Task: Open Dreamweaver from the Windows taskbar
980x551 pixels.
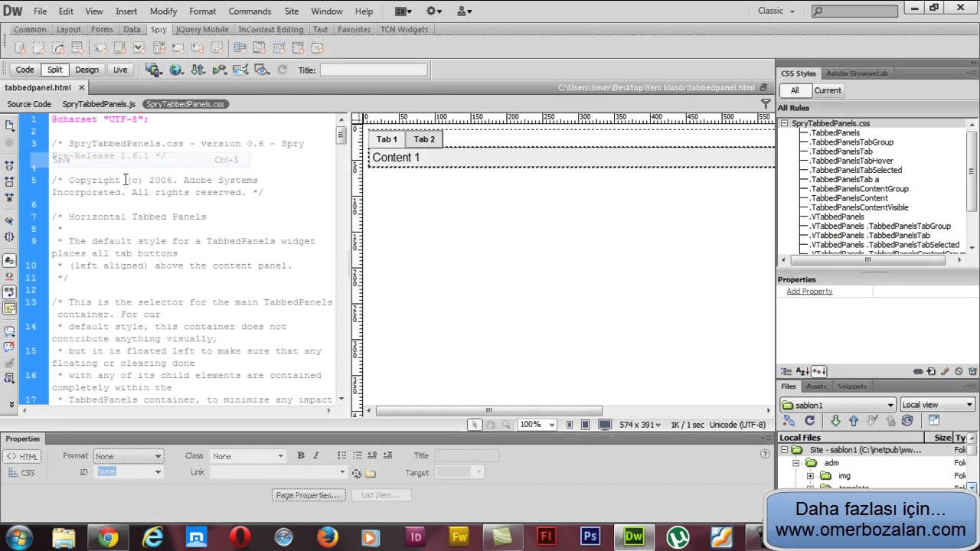Action: pyautogui.click(x=634, y=536)
